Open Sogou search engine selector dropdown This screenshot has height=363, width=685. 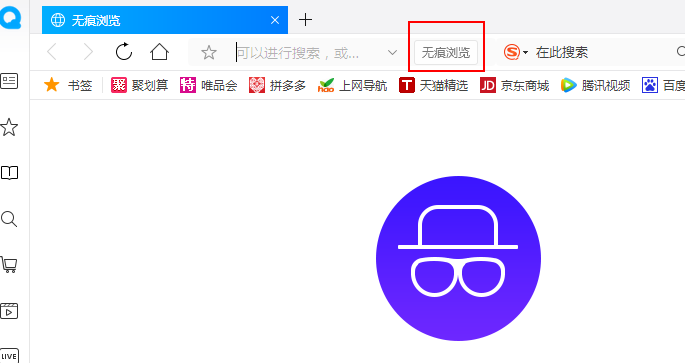[x=516, y=52]
